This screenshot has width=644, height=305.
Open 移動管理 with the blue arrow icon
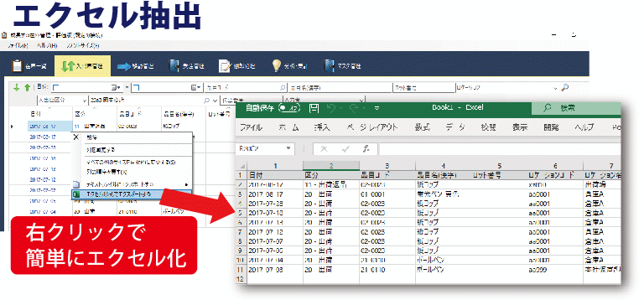coord(123,66)
